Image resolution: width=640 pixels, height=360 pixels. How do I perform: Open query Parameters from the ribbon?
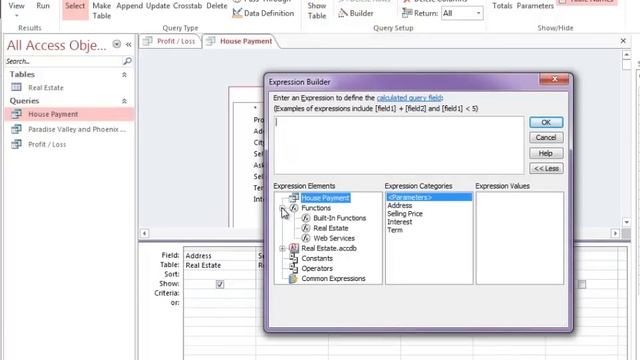(x=535, y=6)
